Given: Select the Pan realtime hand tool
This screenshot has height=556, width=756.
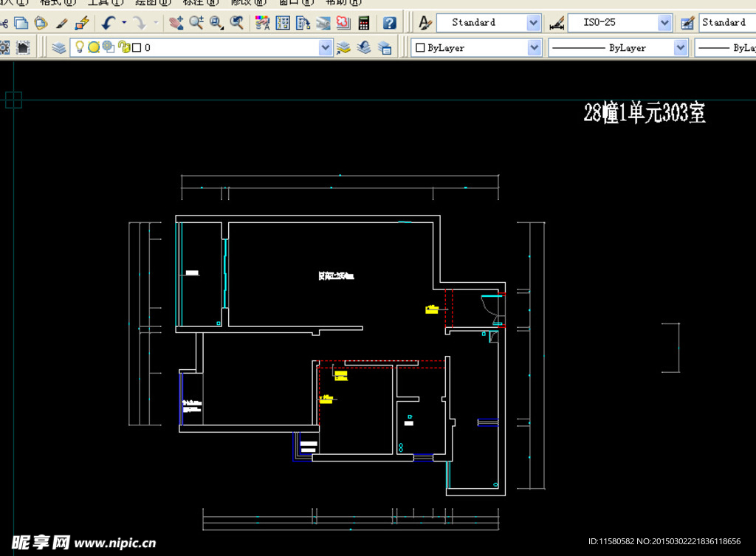Looking at the screenshot, I should 176,23.
